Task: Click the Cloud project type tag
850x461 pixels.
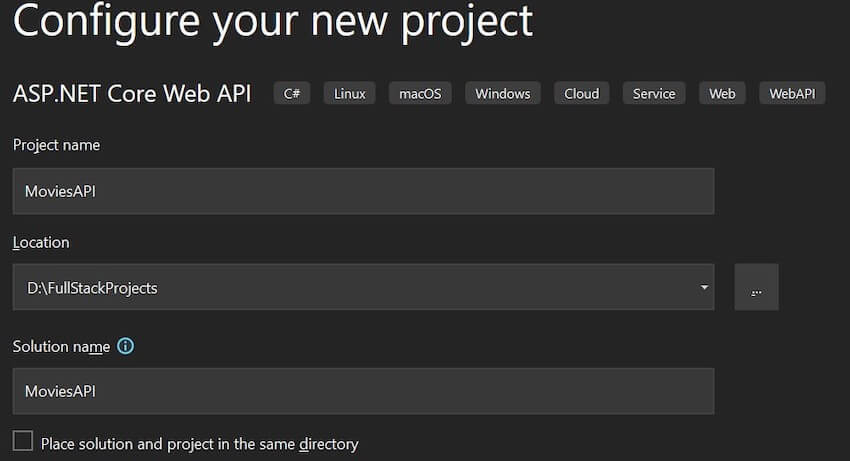Action: coord(581,94)
